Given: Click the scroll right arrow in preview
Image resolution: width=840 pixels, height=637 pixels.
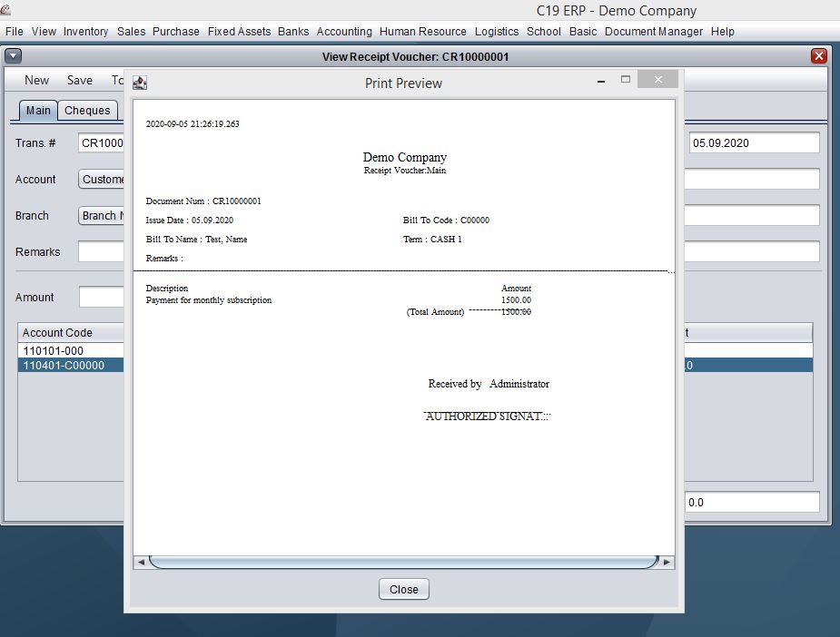Looking at the screenshot, I should (x=667, y=563).
